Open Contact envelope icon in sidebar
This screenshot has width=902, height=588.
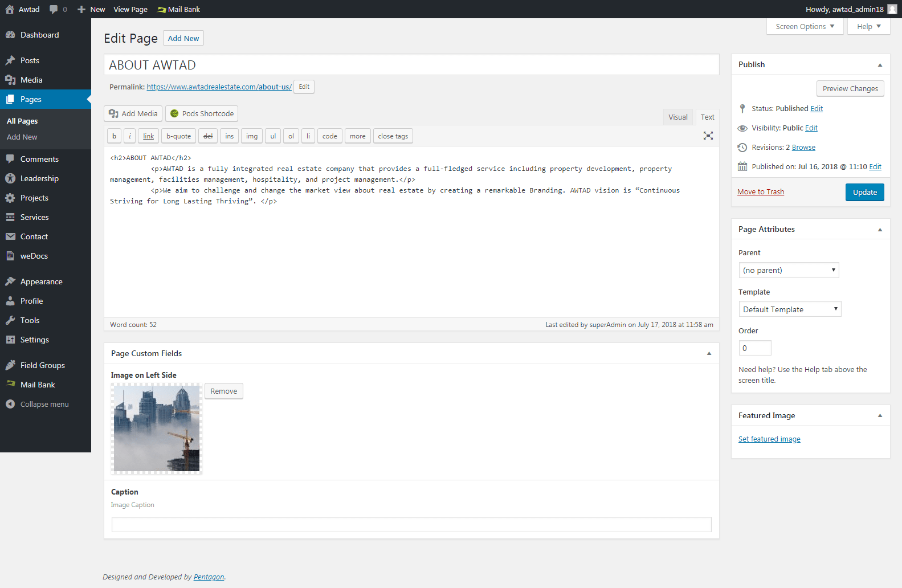10,236
